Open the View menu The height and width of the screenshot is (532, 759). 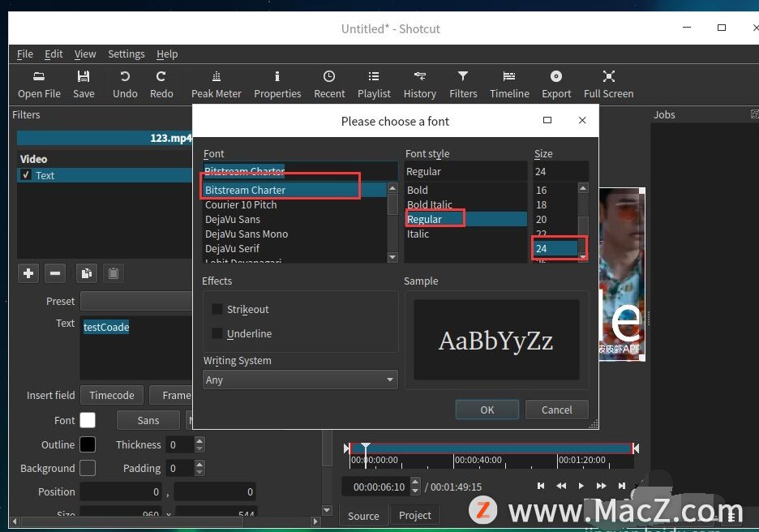pyautogui.click(x=85, y=54)
